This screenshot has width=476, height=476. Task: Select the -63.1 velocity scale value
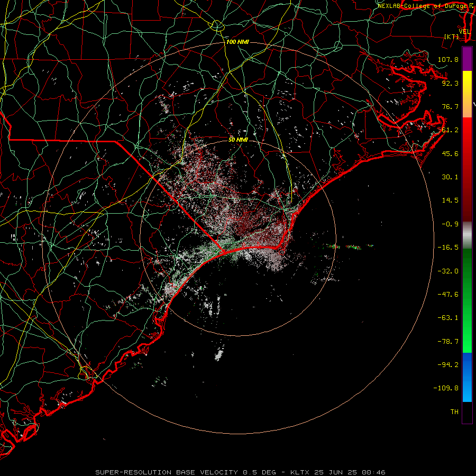coord(448,318)
